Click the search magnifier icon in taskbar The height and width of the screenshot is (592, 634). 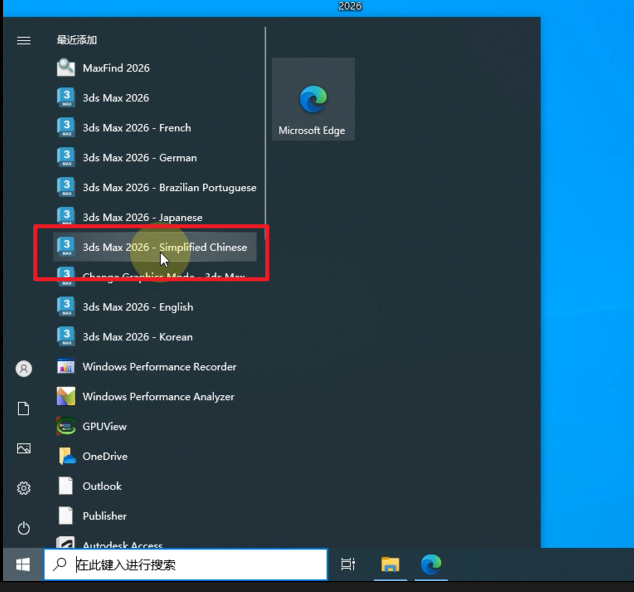tap(60, 564)
